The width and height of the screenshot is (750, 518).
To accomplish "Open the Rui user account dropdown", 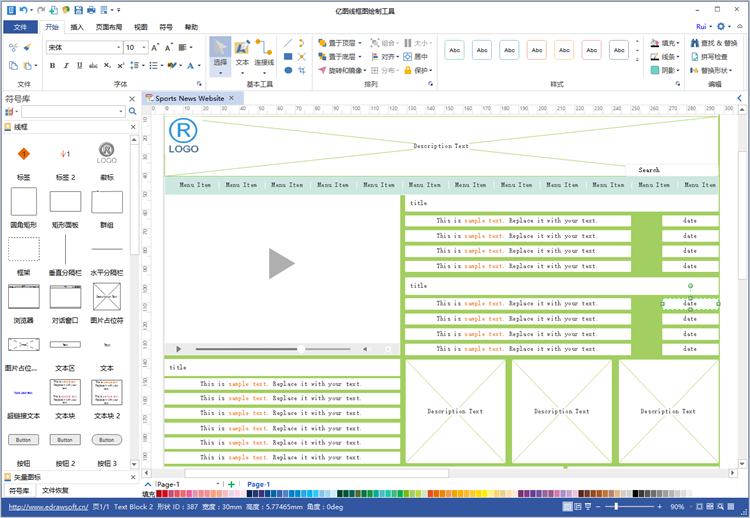I will pyautogui.click(x=705, y=27).
